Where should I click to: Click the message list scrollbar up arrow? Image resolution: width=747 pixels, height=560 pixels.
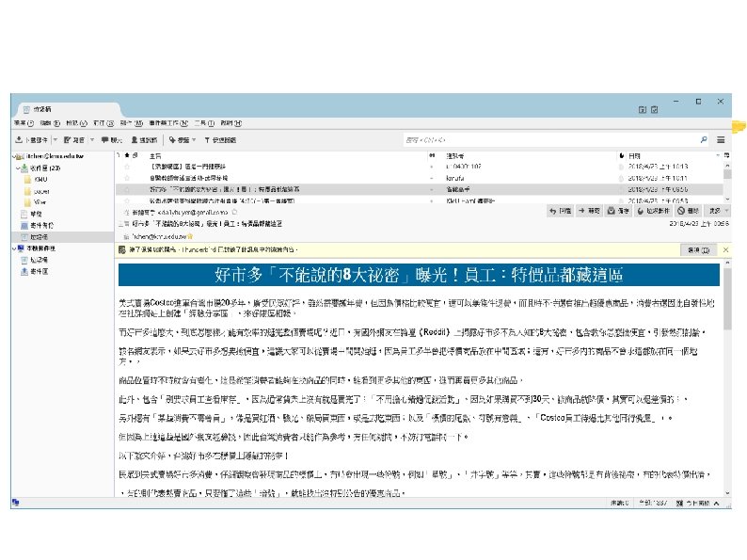pyautogui.click(x=727, y=165)
